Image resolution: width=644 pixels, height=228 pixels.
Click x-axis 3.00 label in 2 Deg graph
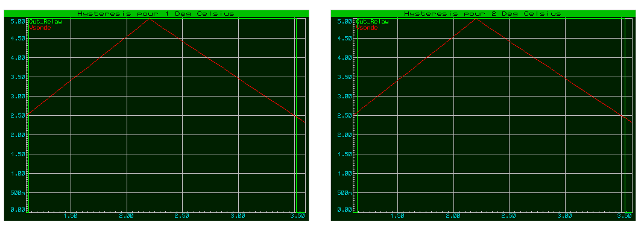[x=565, y=216]
